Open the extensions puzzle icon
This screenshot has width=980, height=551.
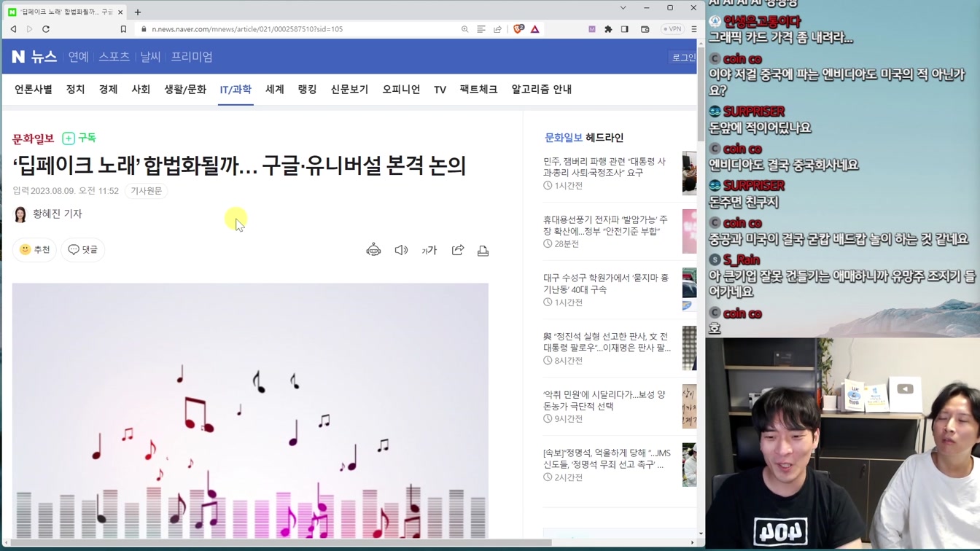pyautogui.click(x=608, y=29)
